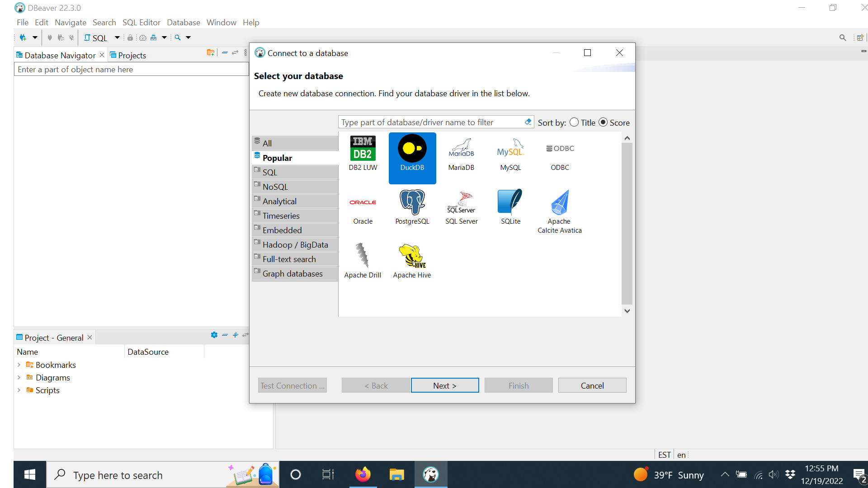Open the File menu
868x488 pixels.
click(23, 22)
